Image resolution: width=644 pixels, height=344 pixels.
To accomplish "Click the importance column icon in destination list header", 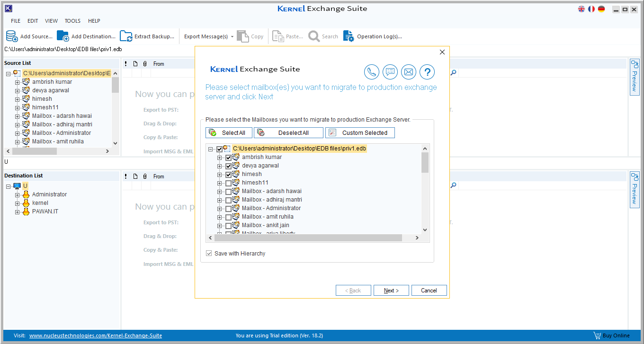I will coord(125,176).
